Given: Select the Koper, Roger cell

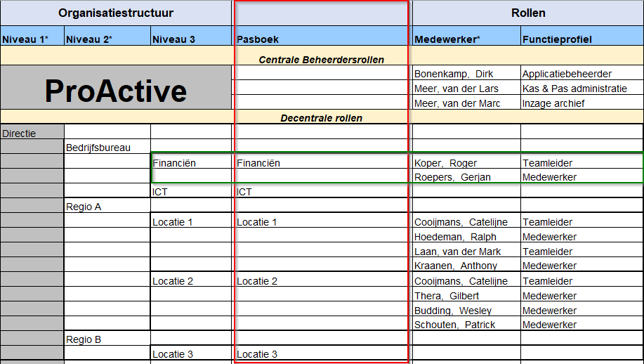Looking at the screenshot, I should click(466, 162).
